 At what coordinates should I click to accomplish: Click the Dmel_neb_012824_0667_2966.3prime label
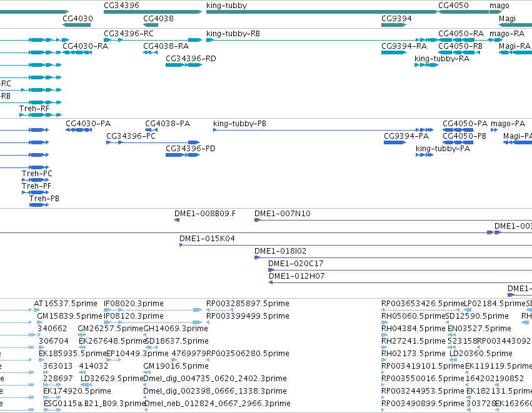coord(218,404)
